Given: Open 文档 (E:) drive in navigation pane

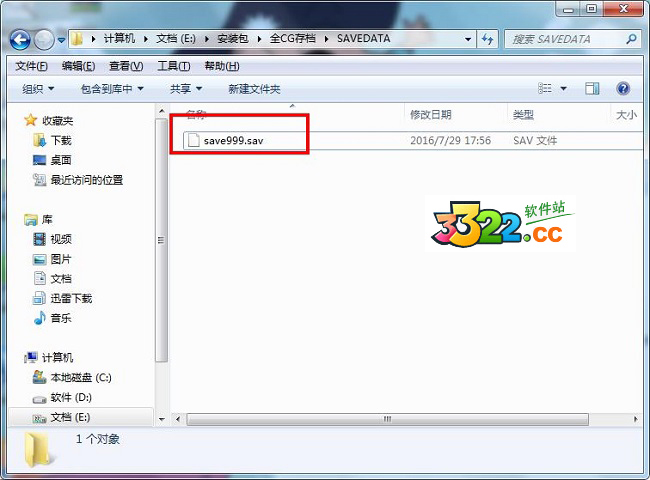Looking at the screenshot, I should coord(70,417).
